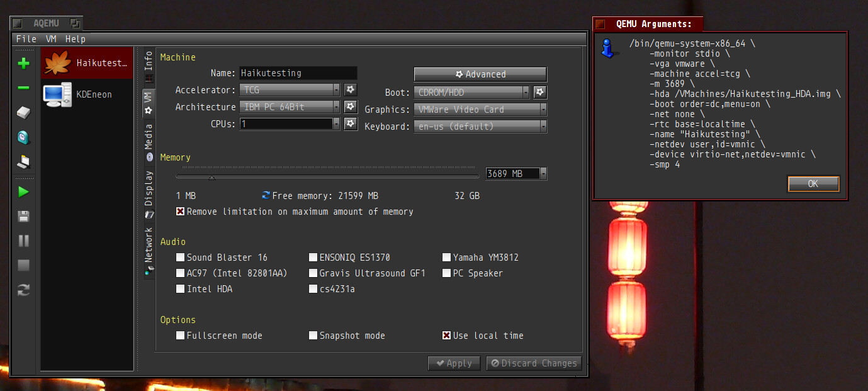Screen dimensions: 868x391
Task: Click the Discard Changes button
Action: coord(534,363)
